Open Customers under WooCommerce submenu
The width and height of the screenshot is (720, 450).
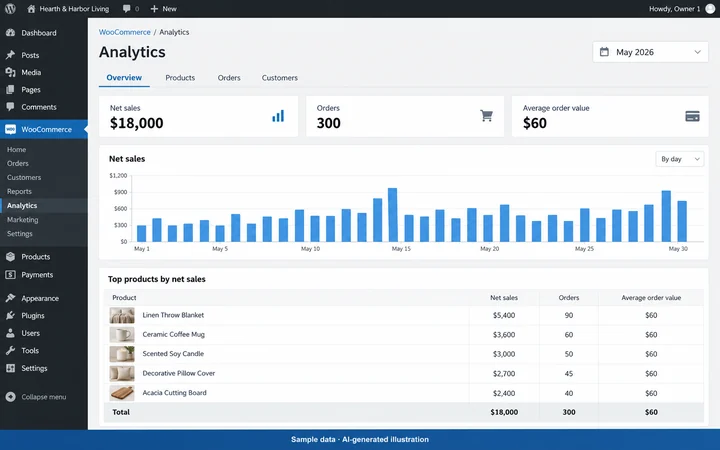24,177
